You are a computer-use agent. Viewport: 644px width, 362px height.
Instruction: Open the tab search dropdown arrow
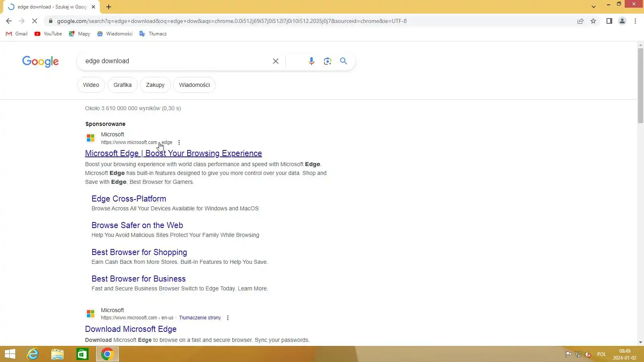(594, 7)
